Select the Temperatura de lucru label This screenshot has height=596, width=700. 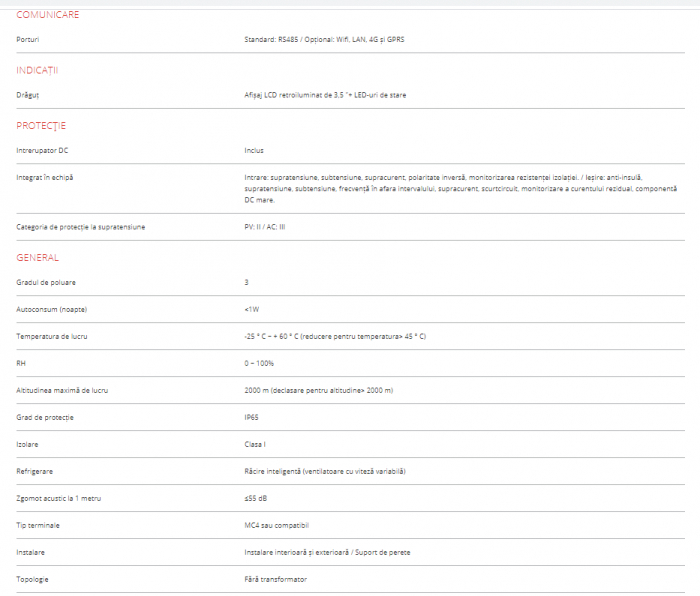point(52,336)
